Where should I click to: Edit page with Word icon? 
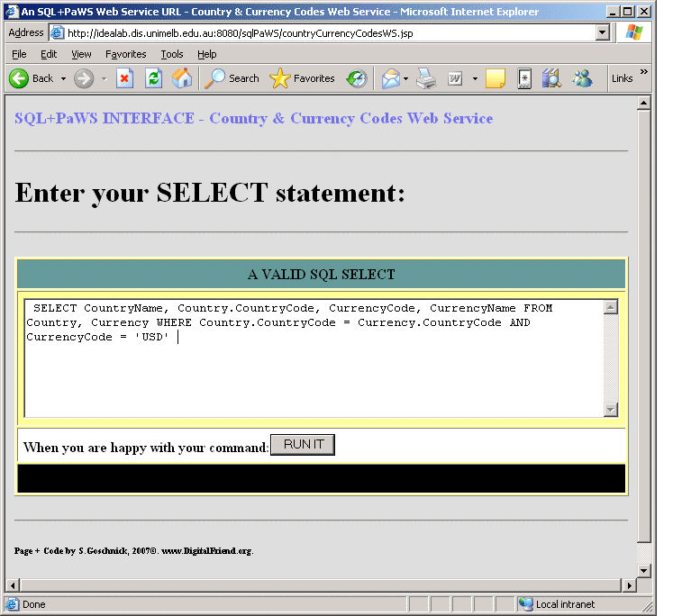pos(455,79)
